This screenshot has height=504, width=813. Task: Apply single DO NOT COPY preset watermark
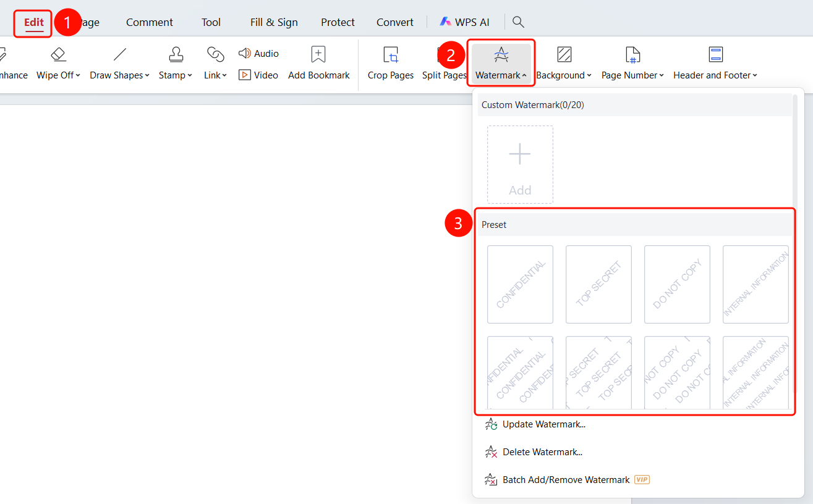[x=677, y=284]
